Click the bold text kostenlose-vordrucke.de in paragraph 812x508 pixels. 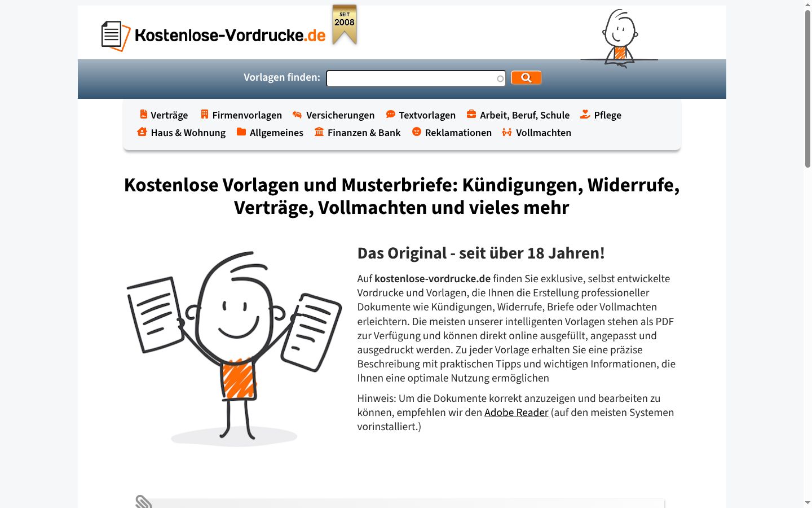[x=433, y=279]
